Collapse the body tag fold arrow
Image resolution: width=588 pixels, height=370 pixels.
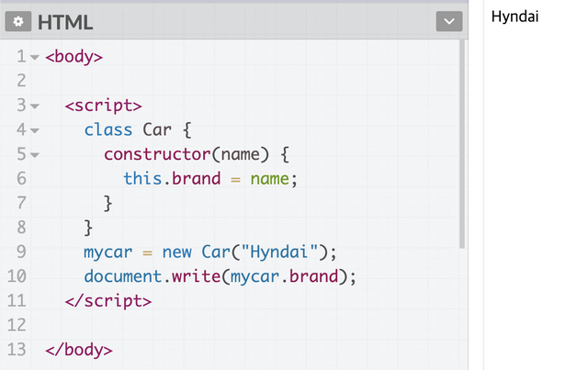coord(35,57)
